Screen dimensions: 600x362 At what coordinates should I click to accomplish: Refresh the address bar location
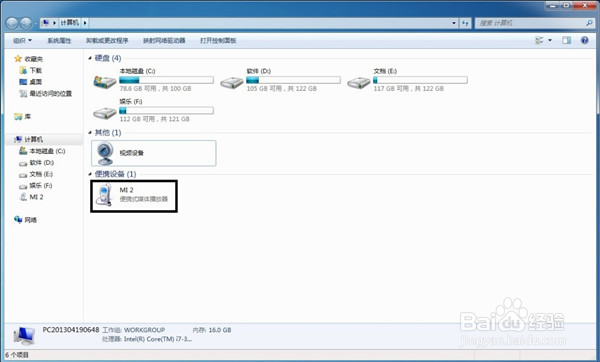point(465,23)
